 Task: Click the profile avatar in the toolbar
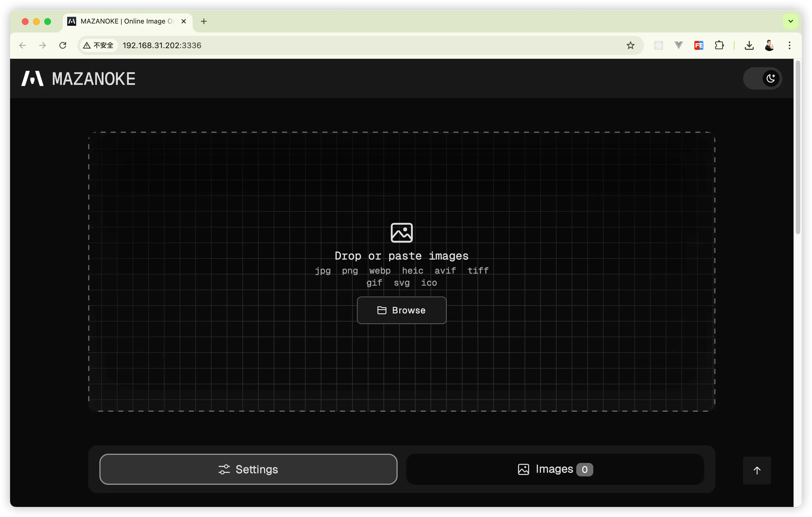(x=769, y=45)
